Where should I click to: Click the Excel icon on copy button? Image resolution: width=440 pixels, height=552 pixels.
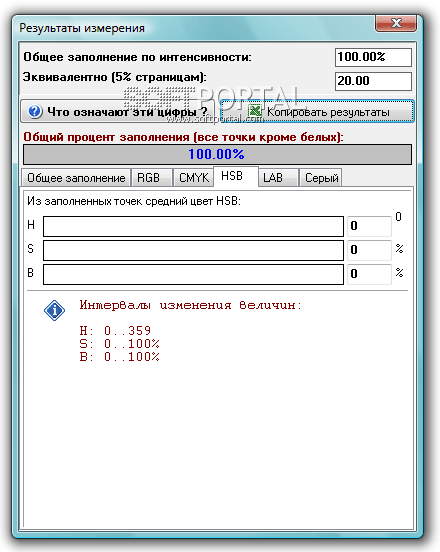pos(255,111)
